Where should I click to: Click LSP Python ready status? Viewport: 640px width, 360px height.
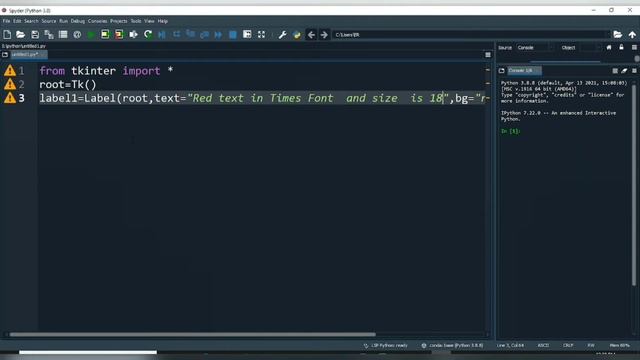386,345
